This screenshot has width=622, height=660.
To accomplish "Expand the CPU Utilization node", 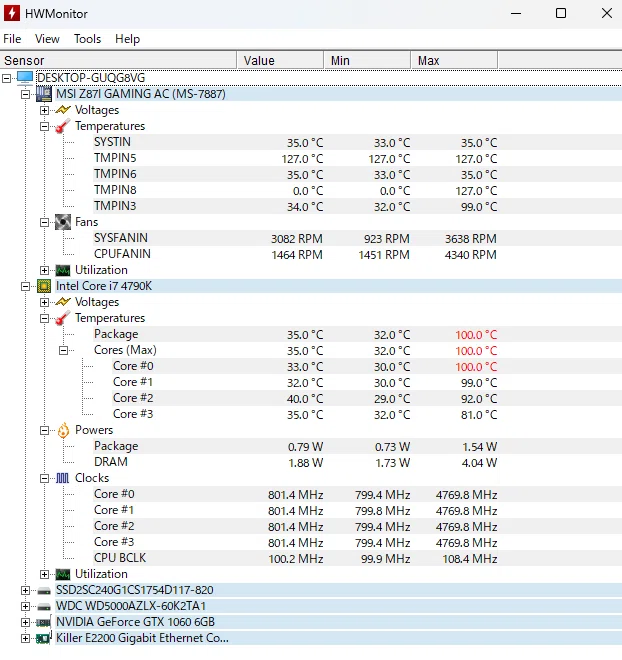I will [x=44, y=574].
